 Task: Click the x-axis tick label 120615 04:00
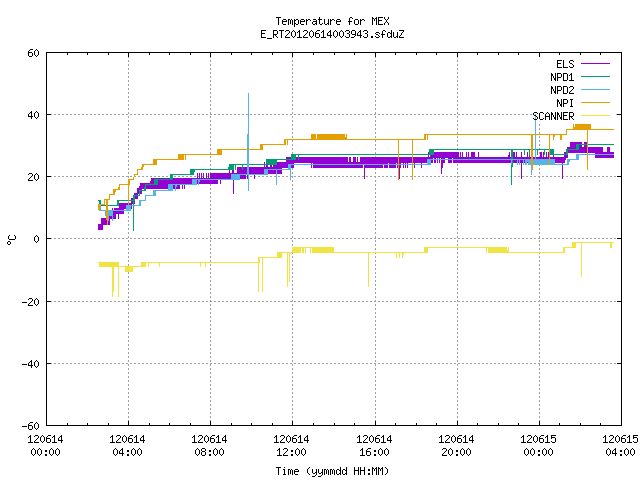click(x=620, y=446)
